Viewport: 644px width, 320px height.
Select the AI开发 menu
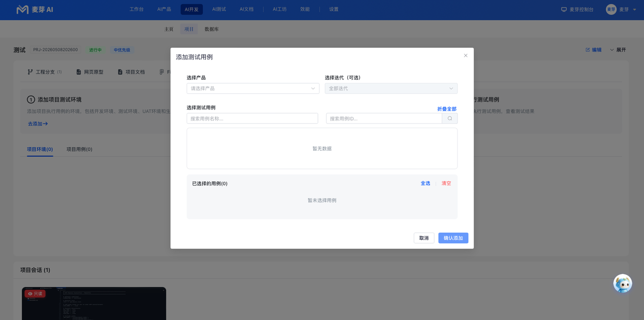click(x=192, y=10)
